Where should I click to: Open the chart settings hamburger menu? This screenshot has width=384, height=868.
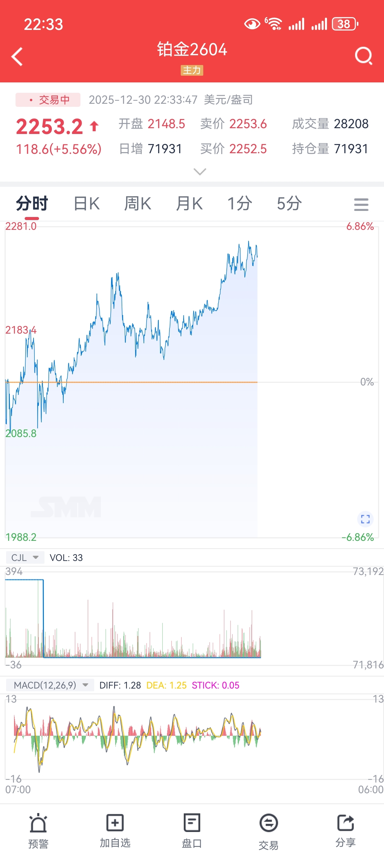coord(361,204)
